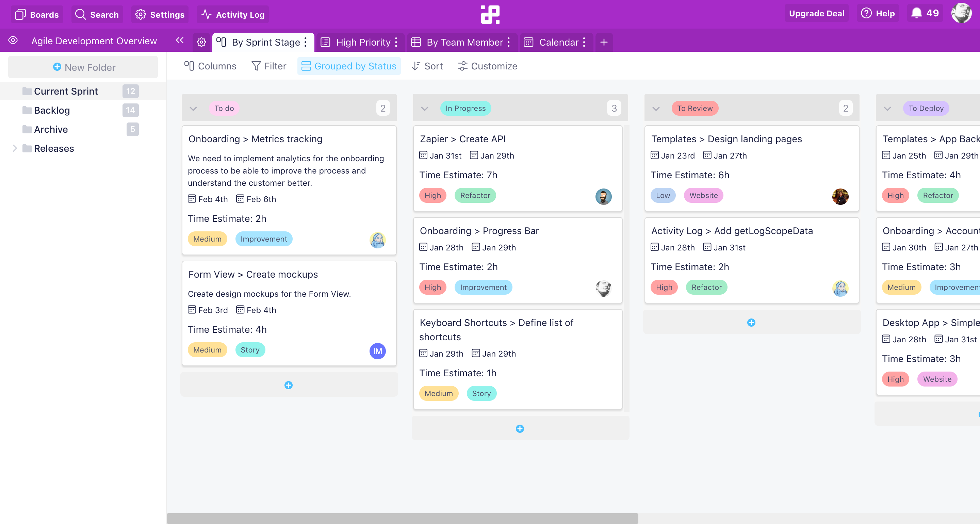The image size is (980, 524).
Task: Open the board settings gear icon
Action: tap(201, 42)
